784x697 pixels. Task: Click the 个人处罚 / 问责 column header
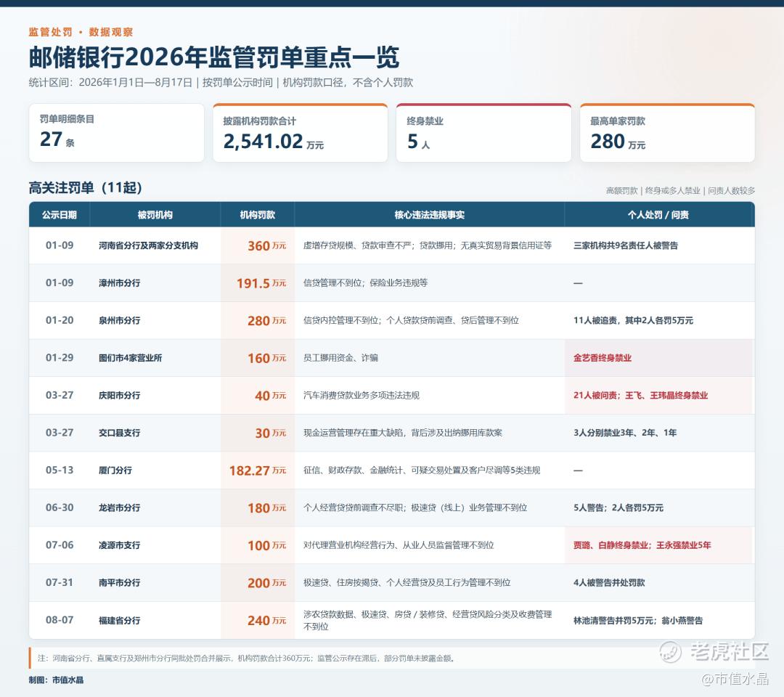click(658, 214)
